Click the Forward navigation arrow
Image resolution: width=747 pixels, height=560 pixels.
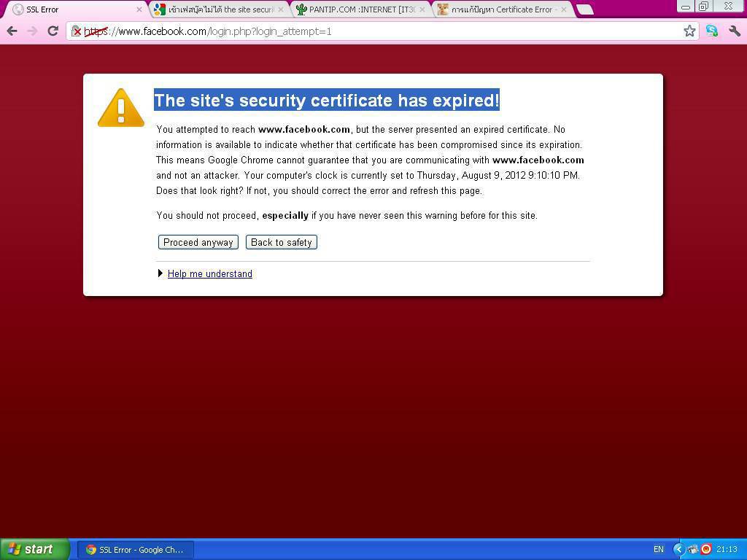point(32,31)
